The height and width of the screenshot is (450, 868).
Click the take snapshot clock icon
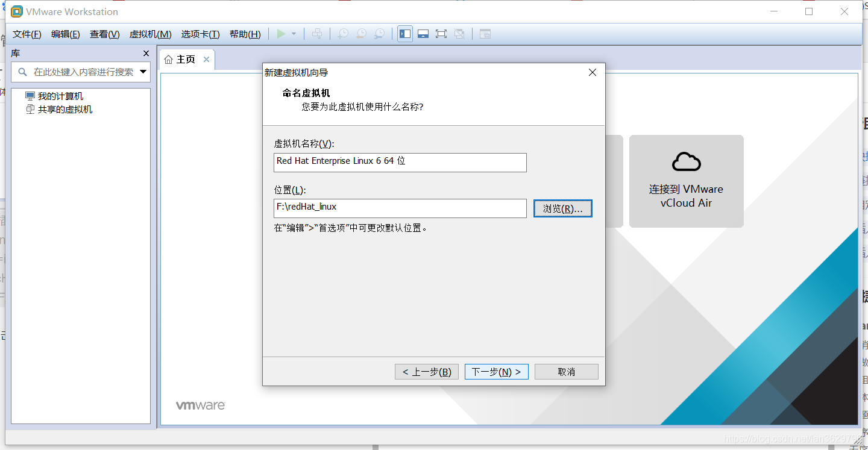tap(342, 34)
